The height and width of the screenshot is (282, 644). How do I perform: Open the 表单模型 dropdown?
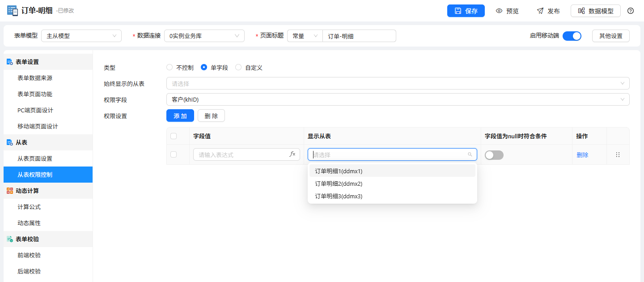click(81, 36)
